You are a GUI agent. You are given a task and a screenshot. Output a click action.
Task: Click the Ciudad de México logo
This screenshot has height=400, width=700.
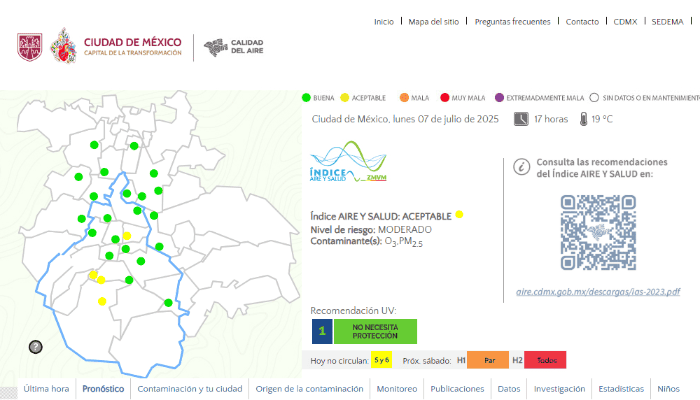98,46
